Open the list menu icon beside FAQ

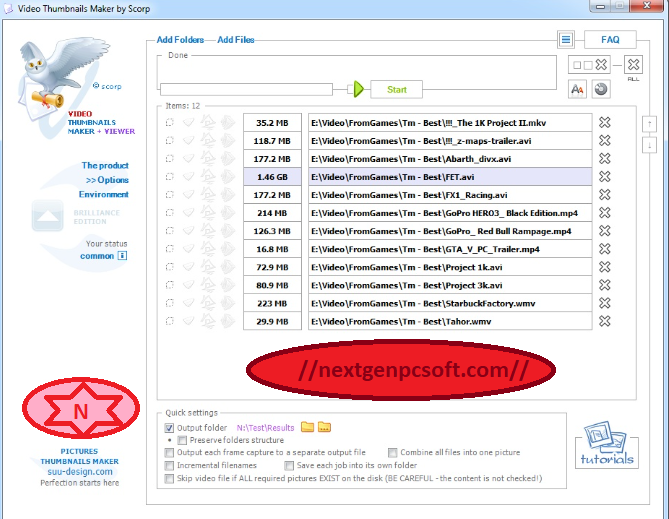click(565, 40)
